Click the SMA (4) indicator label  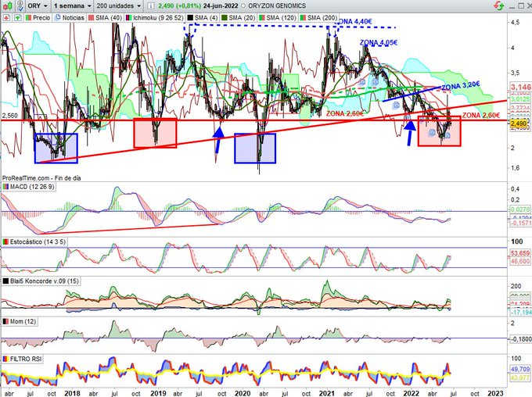coord(206,18)
